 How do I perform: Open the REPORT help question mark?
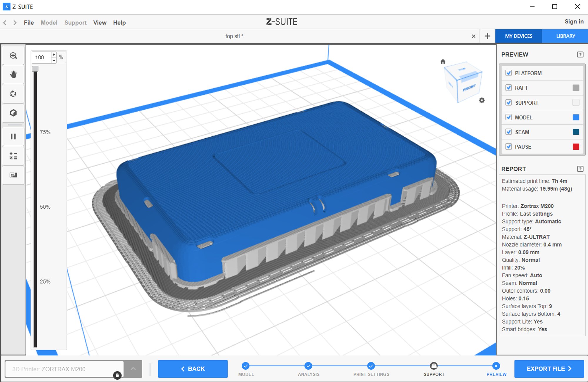tap(580, 169)
